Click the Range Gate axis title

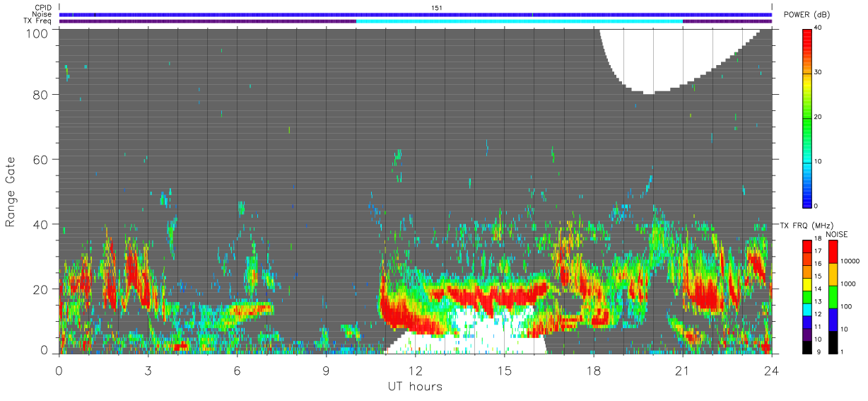(11, 191)
